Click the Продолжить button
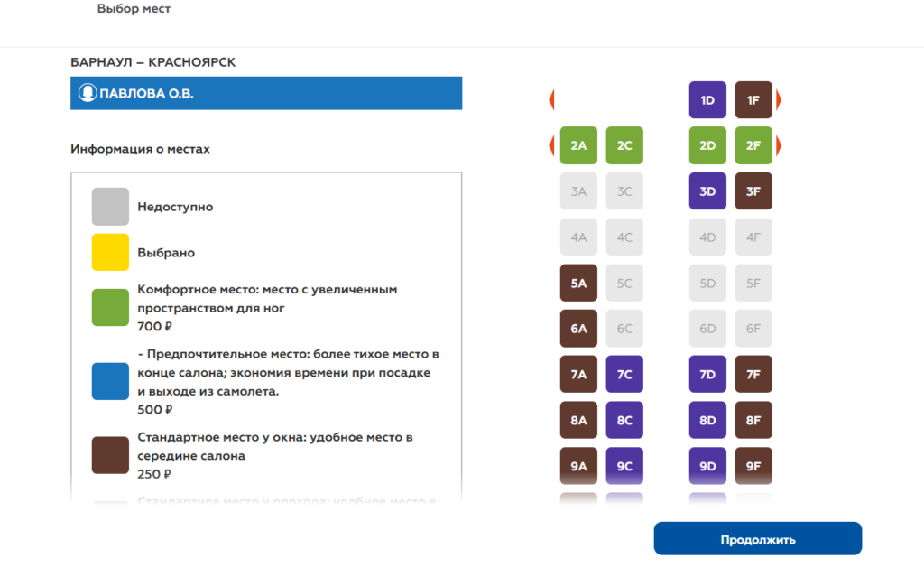This screenshot has height=577, width=924. (757, 539)
